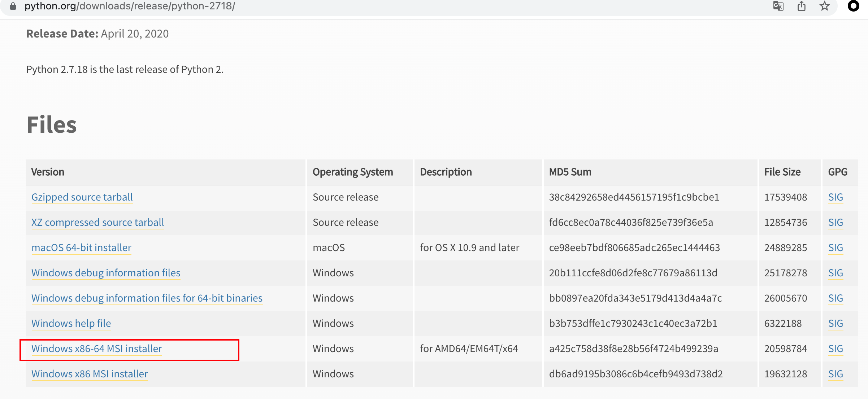
Task: Download Windows x86-64 MSI installer
Action: 97,348
